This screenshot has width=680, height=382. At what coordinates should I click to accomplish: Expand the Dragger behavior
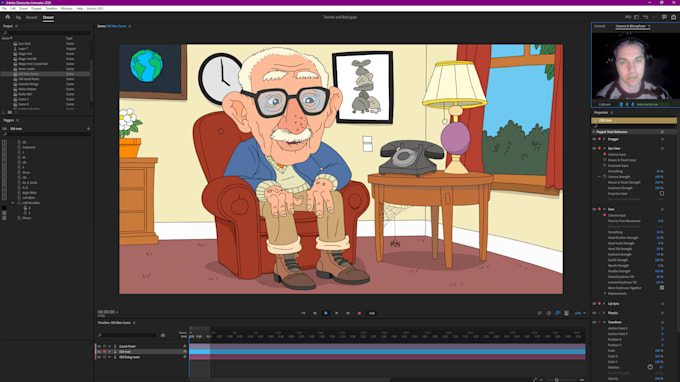604,139
